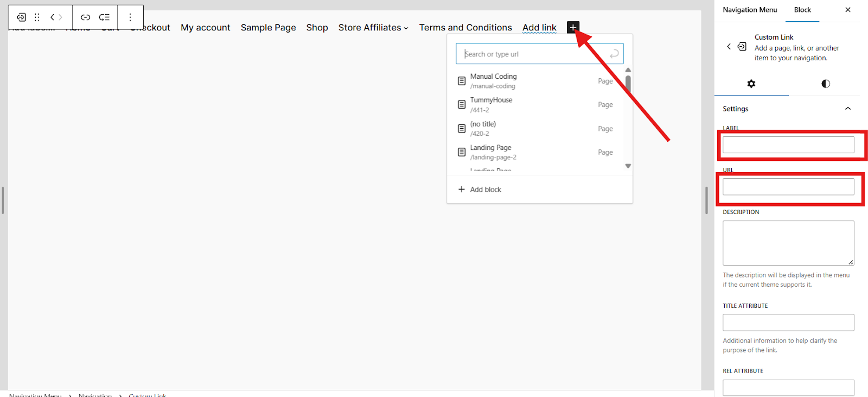Collapse the Settings panel chevron
The width and height of the screenshot is (868, 397).
(x=848, y=109)
